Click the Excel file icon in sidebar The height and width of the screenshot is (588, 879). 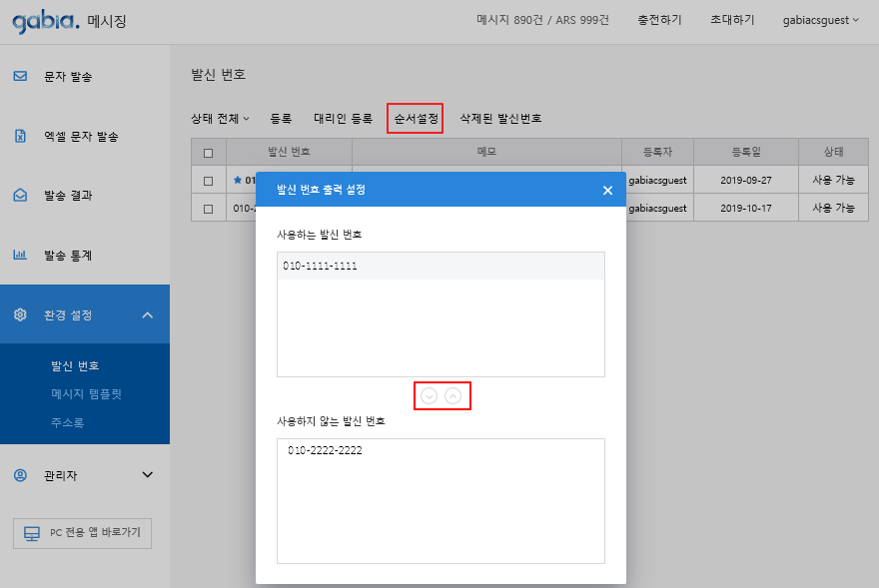point(20,136)
